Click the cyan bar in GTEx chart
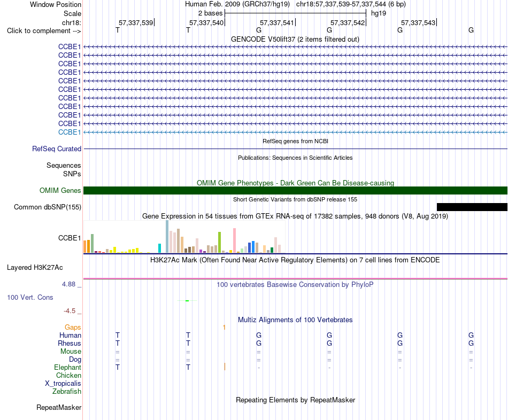 pyautogui.click(x=159, y=248)
